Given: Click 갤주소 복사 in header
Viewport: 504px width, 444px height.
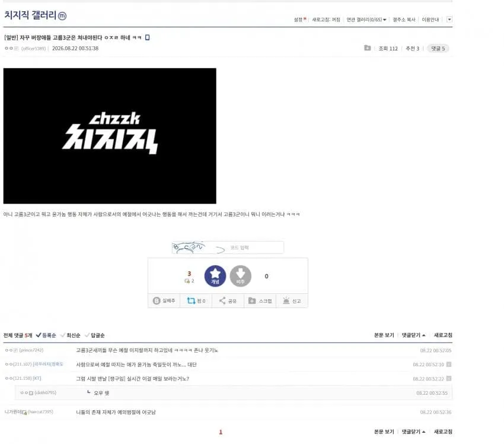Looking at the screenshot, I should pyautogui.click(x=404, y=20).
